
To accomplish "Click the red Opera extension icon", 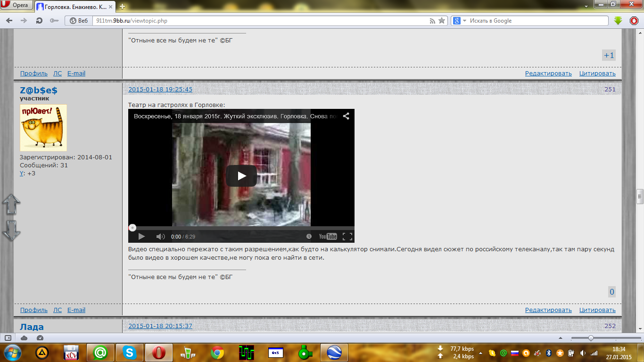I will point(634,21).
